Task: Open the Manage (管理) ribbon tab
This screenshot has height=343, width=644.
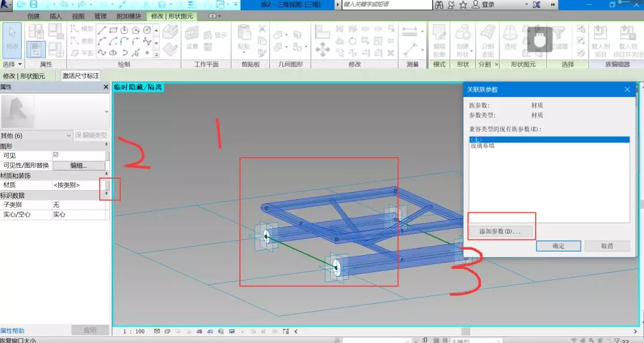Action: tap(100, 16)
